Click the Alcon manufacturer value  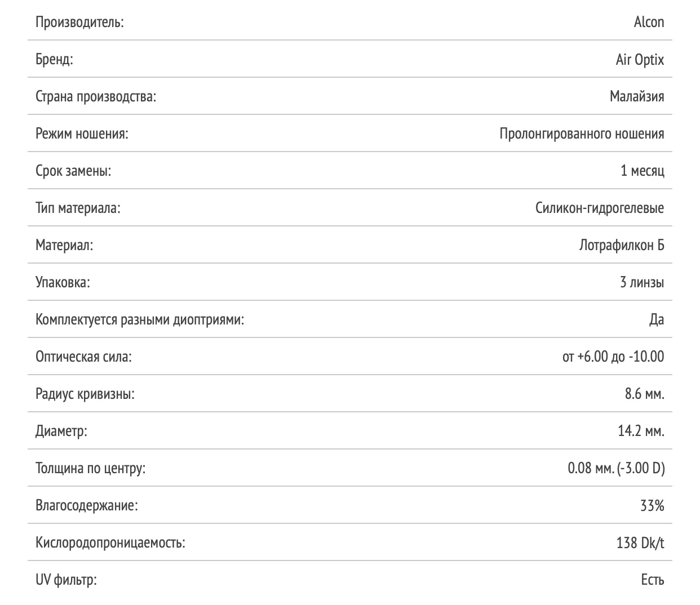click(x=649, y=23)
